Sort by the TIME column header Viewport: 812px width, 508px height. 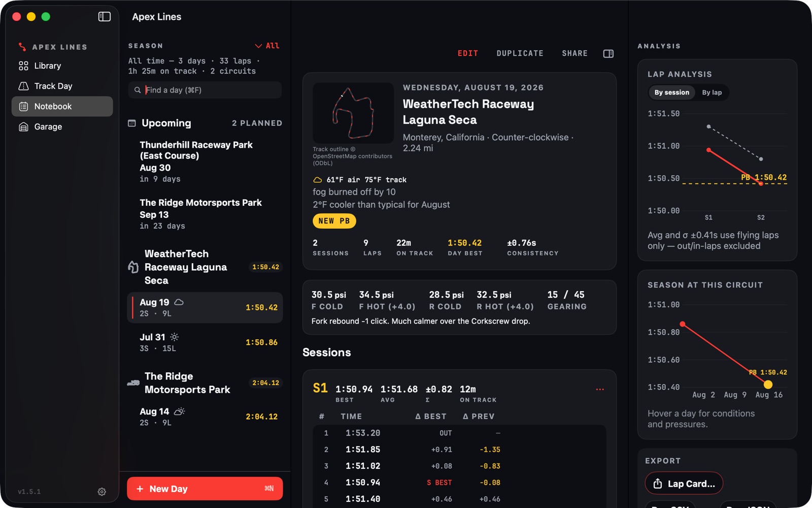(351, 417)
